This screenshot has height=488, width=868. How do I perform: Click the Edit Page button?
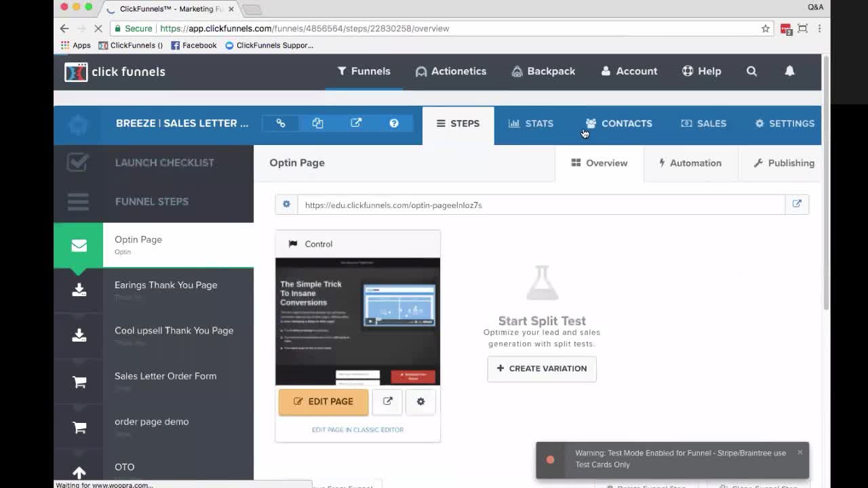pyautogui.click(x=323, y=401)
